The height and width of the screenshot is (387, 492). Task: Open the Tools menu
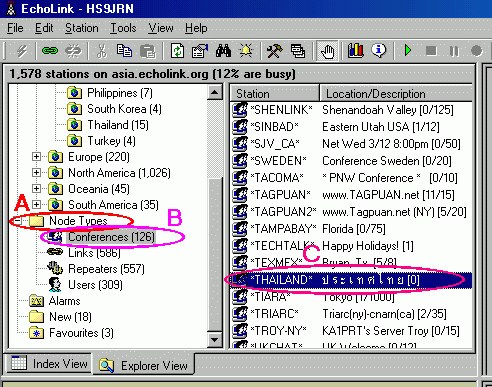click(x=123, y=28)
